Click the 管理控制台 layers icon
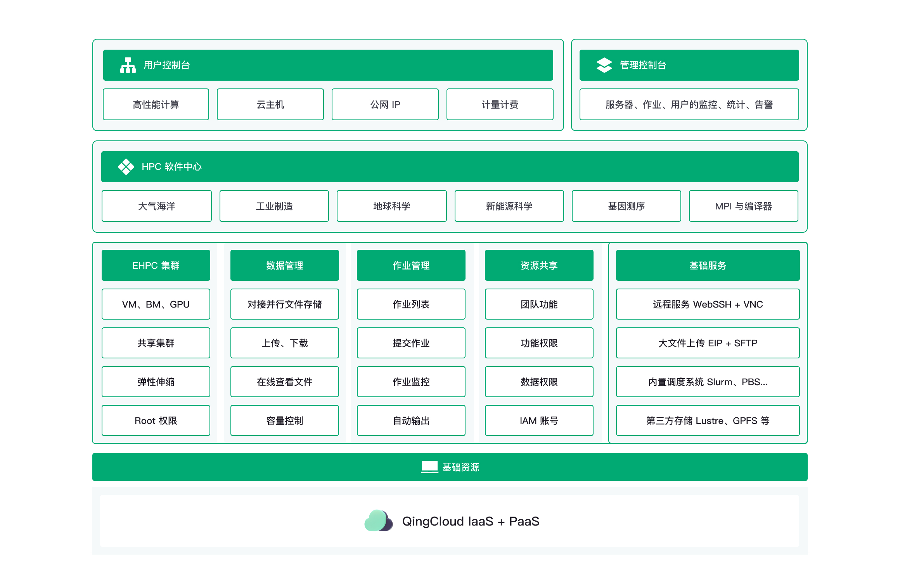 604,65
